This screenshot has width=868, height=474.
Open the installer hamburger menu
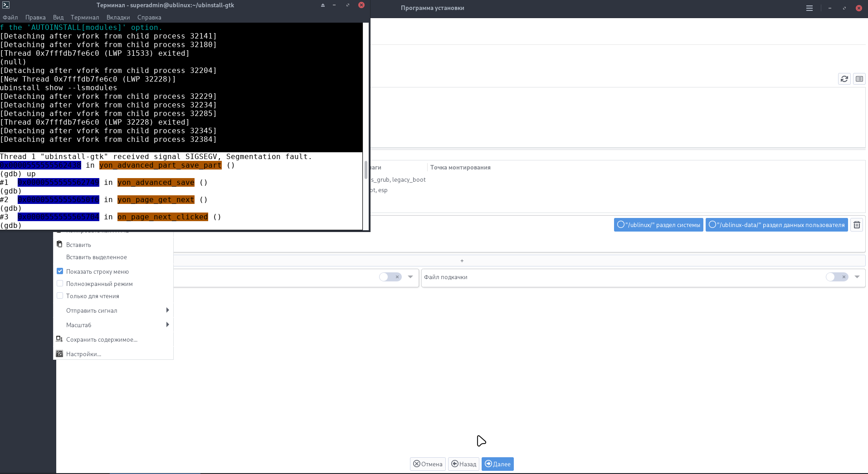(809, 8)
